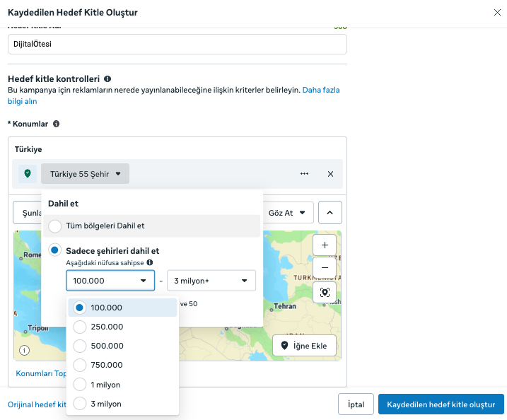Image resolution: width=507 pixels, height=420 pixels.
Task: Open the Türkiye 55 Şehir dropdown
Action: point(85,174)
